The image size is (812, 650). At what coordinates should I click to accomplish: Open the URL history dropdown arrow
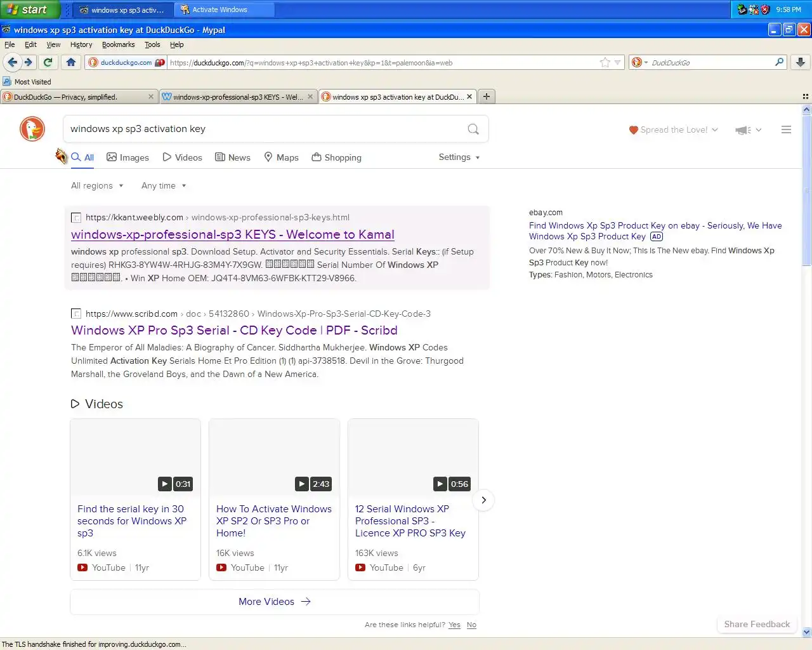click(618, 63)
